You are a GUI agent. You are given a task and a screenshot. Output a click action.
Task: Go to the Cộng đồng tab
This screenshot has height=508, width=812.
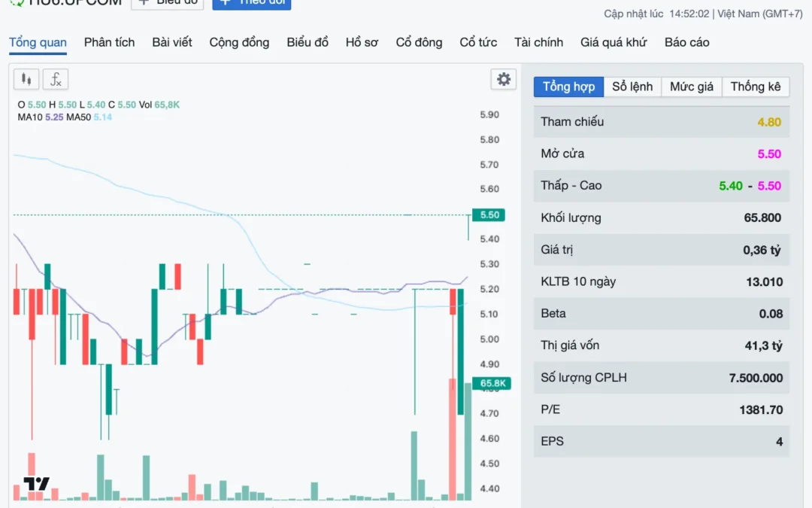coord(239,42)
